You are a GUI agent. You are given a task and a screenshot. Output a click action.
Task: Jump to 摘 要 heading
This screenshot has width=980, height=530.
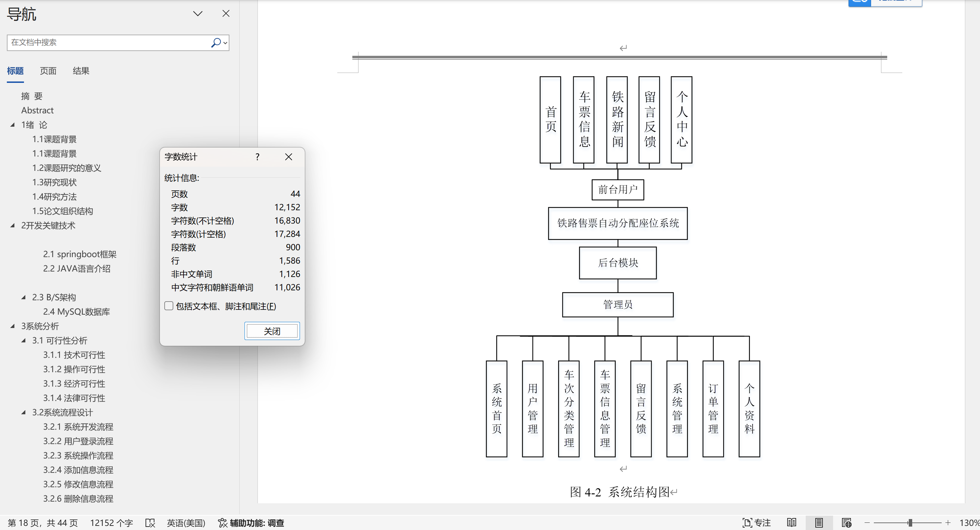click(32, 96)
